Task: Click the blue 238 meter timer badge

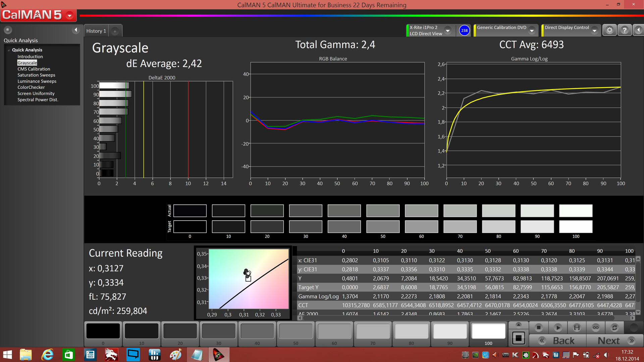Action: [x=464, y=31]
